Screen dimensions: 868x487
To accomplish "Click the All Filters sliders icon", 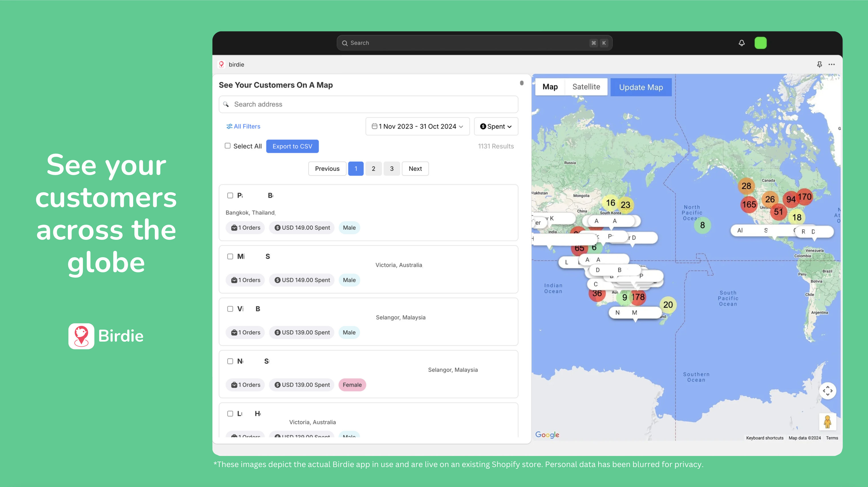I will (x=229, y=126).
